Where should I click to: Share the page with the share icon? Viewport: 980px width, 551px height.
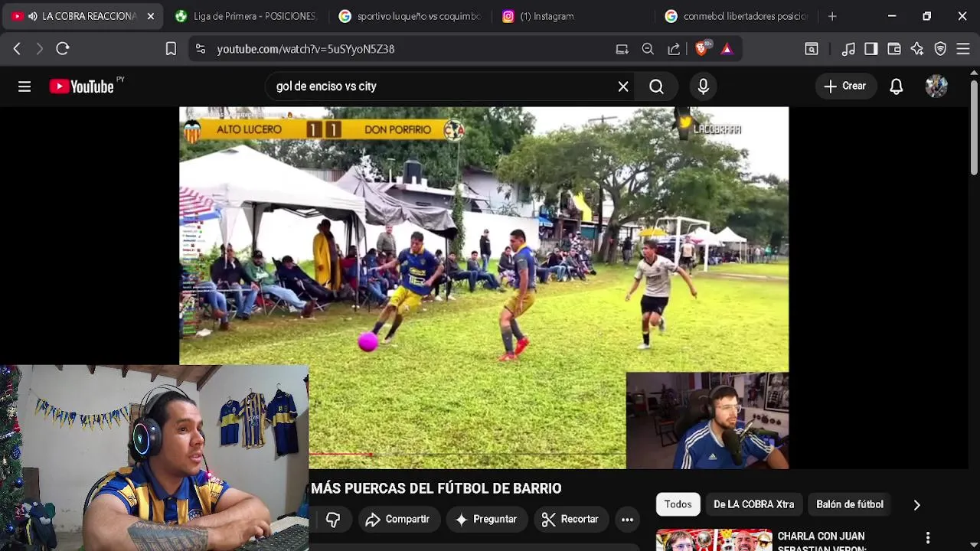coord(674,49)
